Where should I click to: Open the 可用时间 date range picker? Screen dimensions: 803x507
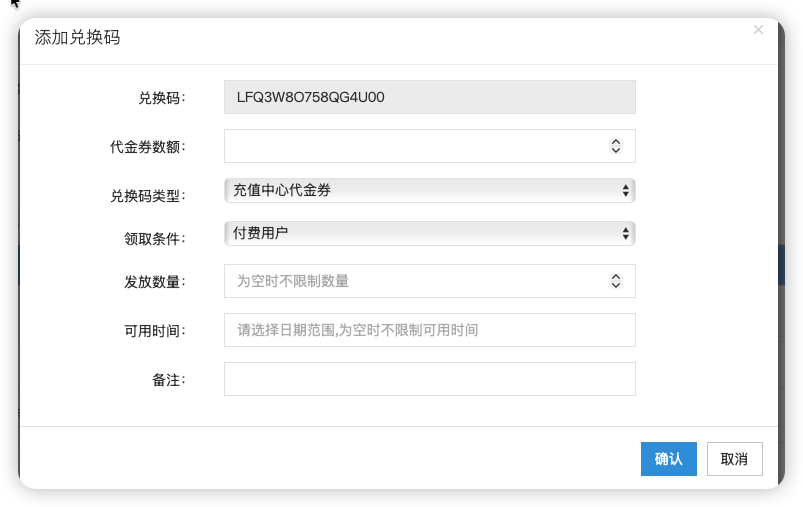point(429,330)
